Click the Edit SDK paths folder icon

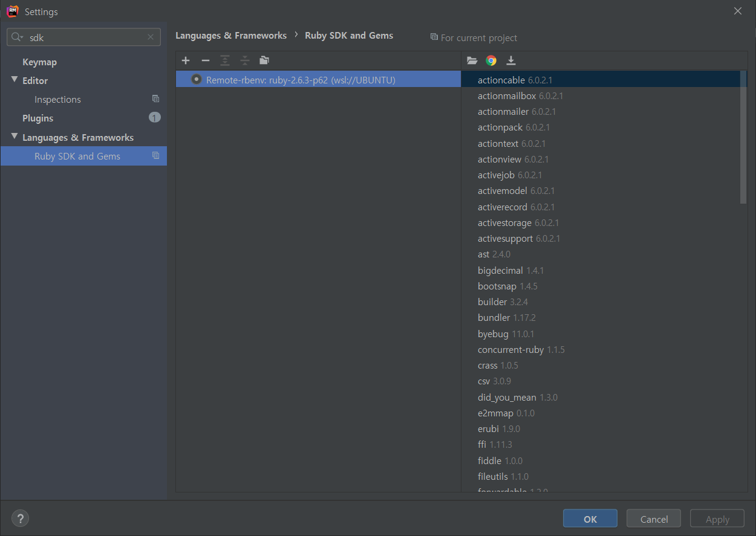264,60
